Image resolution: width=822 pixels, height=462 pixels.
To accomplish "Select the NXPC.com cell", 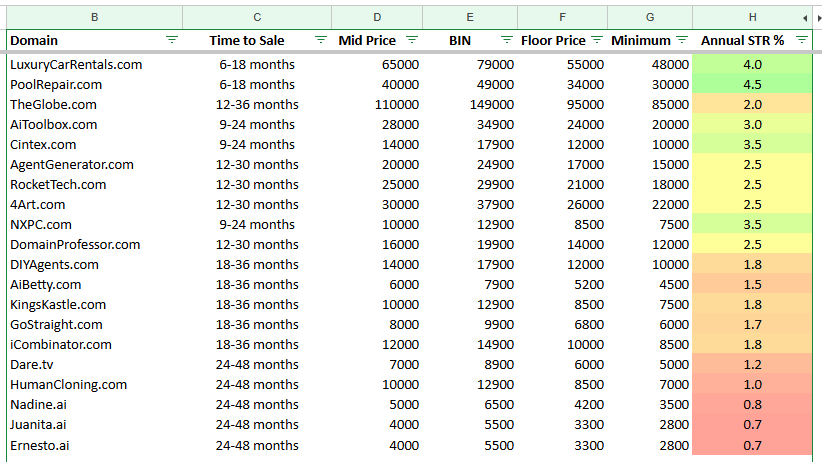I will coord(94,224).
